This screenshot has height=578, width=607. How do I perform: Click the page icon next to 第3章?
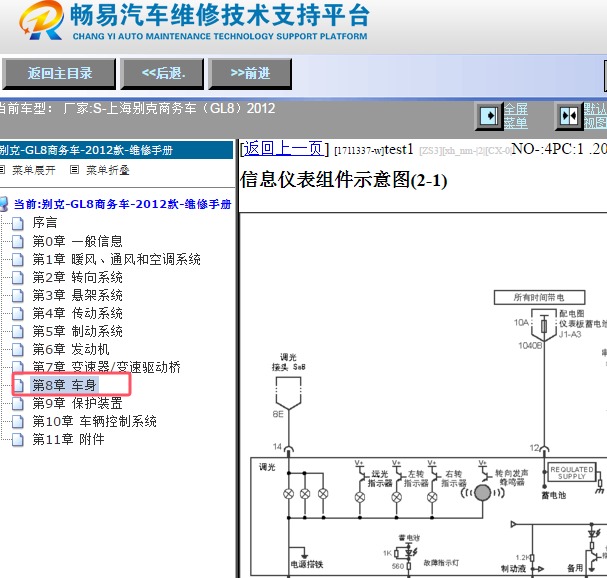[x=18, y=295]
